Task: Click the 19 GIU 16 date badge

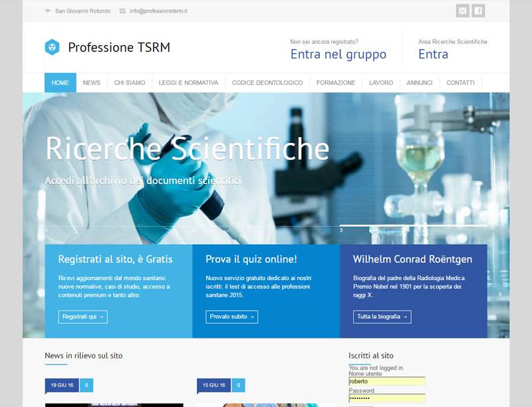Action: click(62, 385)
